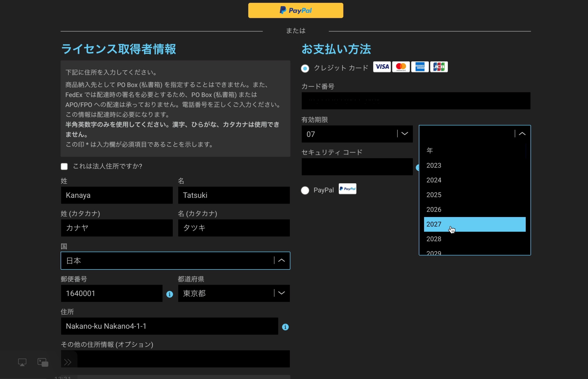The height and width of the screenshot is (379, 588).
Task: Click the American Express logo
Action: 420,67
